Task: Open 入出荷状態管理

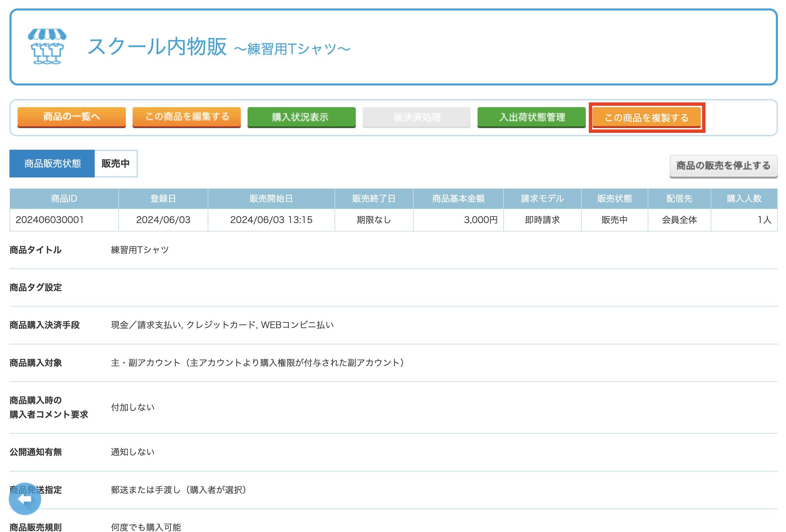Action: [x=532, y=117]
